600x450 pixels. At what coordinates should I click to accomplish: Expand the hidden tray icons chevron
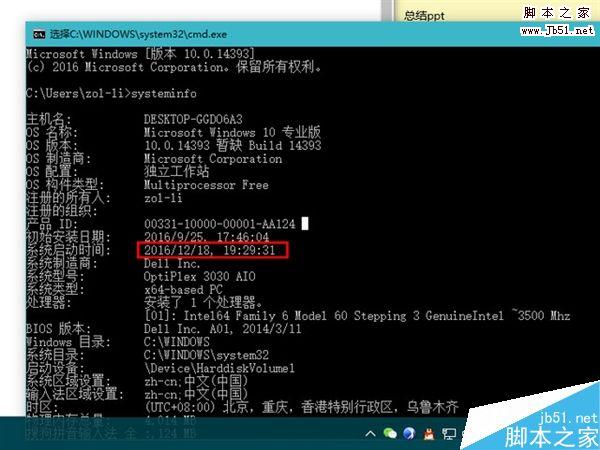371,433
